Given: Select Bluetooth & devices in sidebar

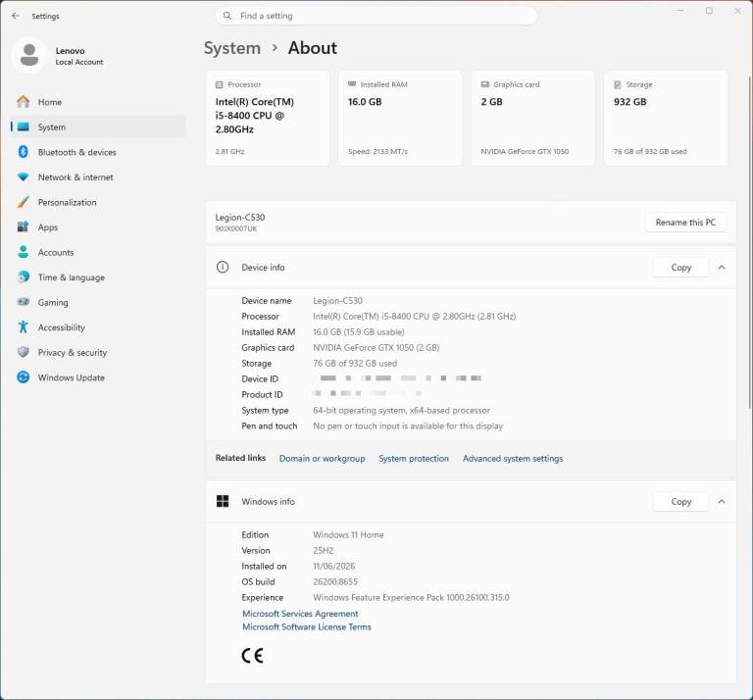Looking at the screenshot, I should 98,152.
